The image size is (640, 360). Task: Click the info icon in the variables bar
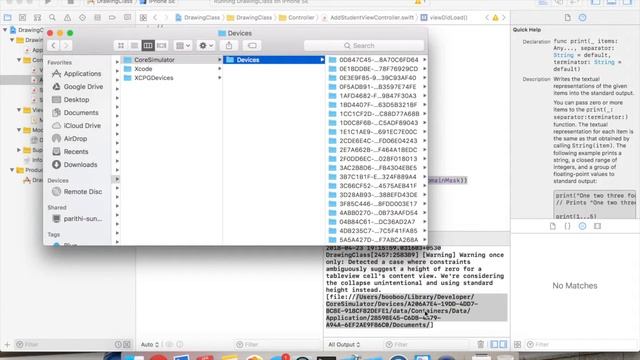(x=180, y=344)
